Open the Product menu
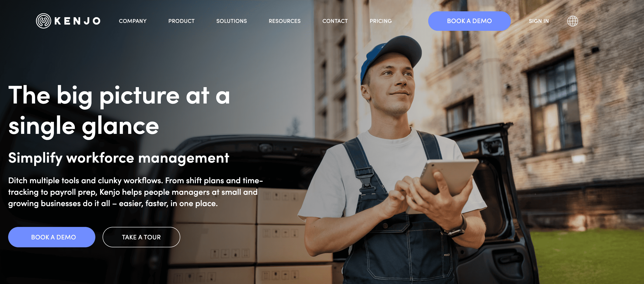This screenshot has height=284, width=644. point(182,21)
